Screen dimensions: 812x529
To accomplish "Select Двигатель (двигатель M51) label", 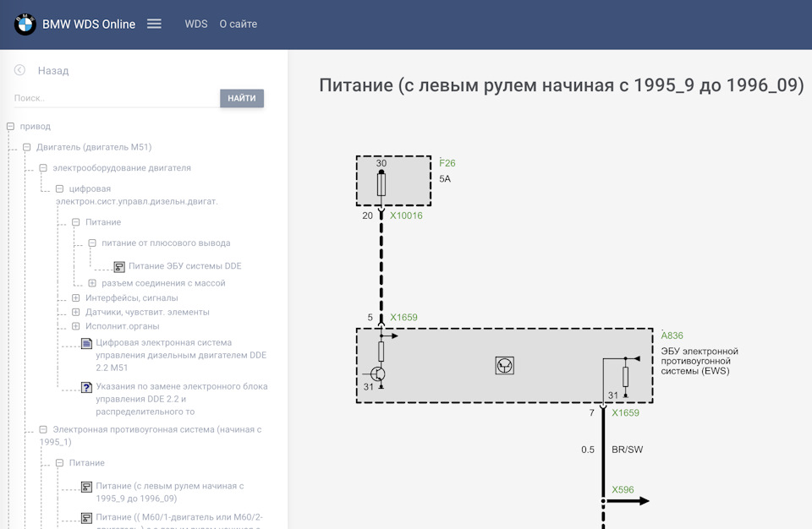I will (94, 147).
